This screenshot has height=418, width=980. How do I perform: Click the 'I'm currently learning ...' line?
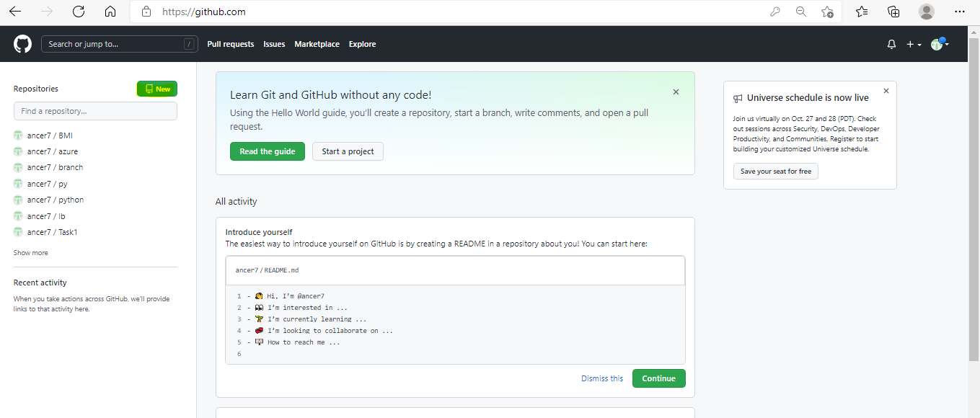point(317,319)
